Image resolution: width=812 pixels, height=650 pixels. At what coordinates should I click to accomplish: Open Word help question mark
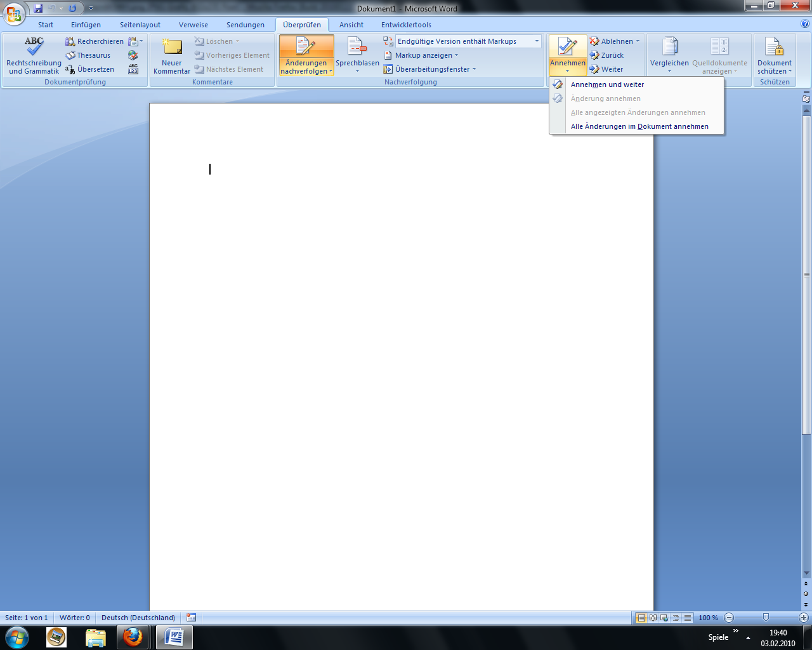click(x=805, y=24)
